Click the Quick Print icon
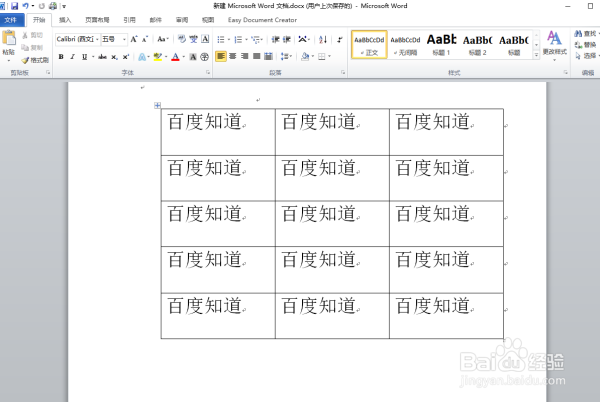 click(x=53, y=6)
